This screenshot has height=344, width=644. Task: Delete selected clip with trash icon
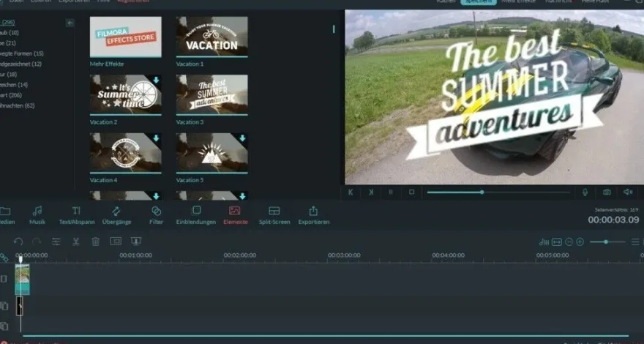tap(96, 242)
